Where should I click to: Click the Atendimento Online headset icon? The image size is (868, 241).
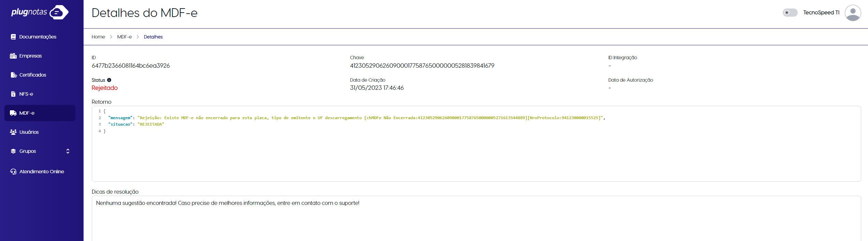tap(13, 172)
